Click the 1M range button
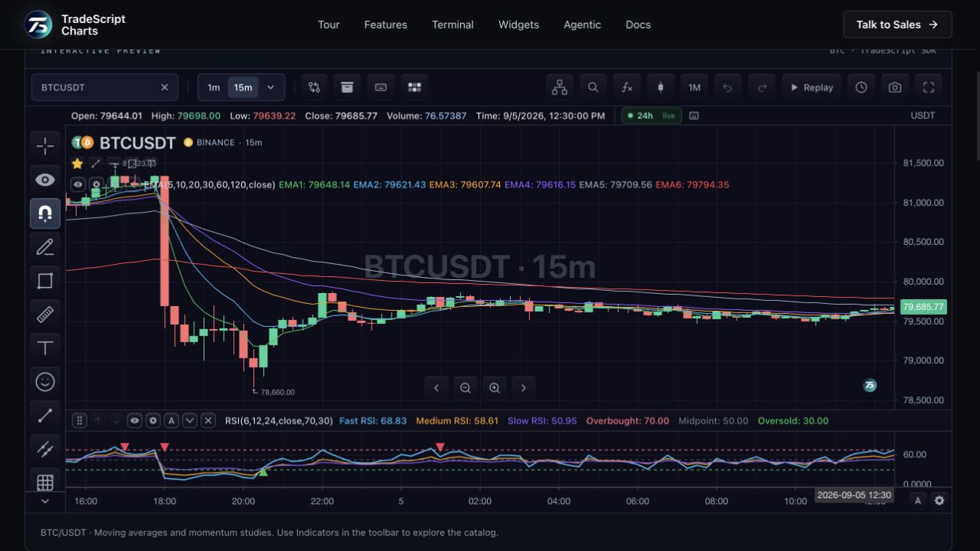Image resolution: width=980 pixels, height=551 pixels. pos(694,87)
